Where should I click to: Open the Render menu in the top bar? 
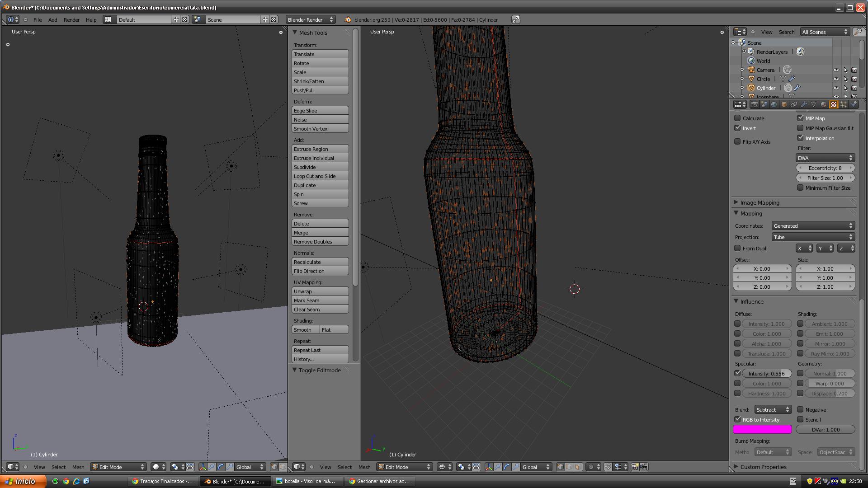71,19
